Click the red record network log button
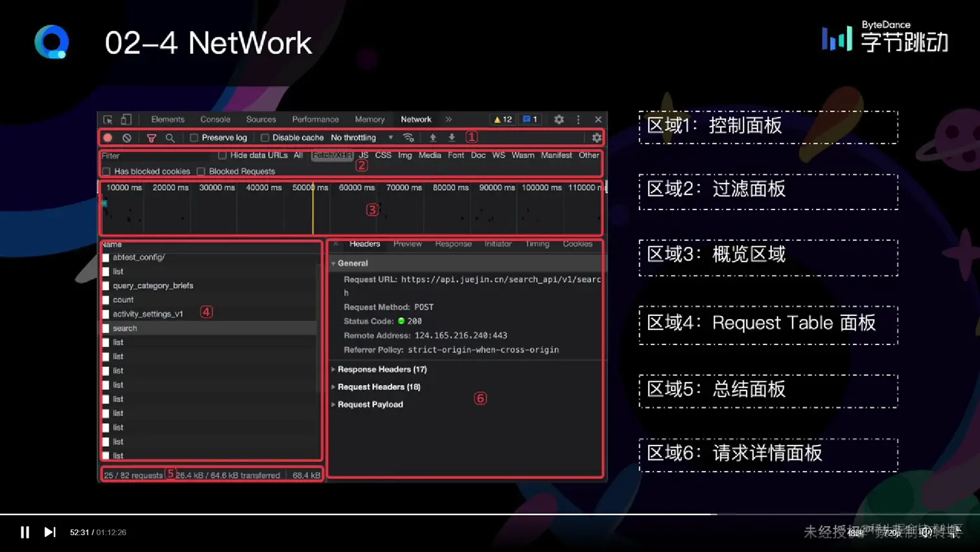 (108, 138)
